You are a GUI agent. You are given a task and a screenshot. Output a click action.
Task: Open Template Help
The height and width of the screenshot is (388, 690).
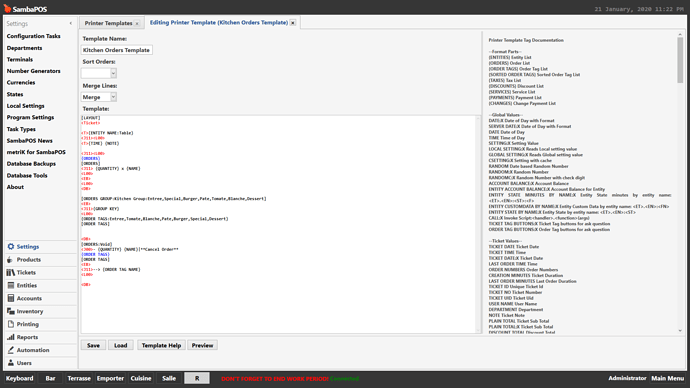161,345
